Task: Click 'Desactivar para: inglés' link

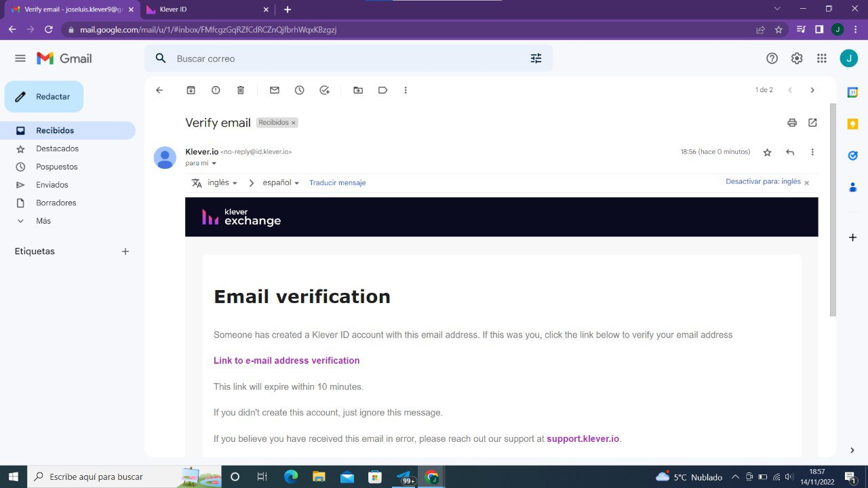Action: [763, 182]
